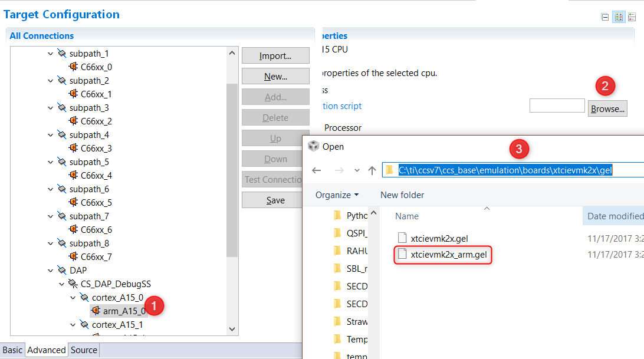This screenshot has height=359, width=644.
Task: Switch to the Source tab
Action: coord(84,350)
